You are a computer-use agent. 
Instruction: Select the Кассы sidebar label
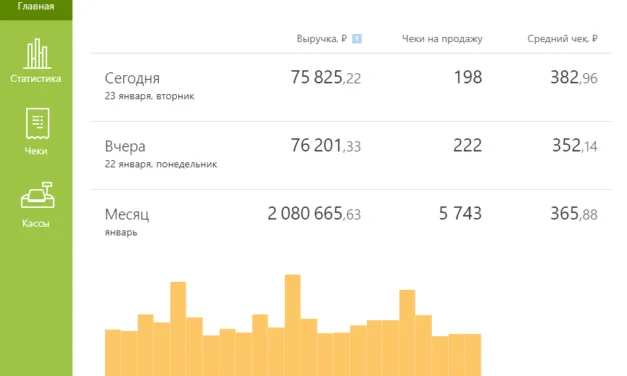click(36, 223)
